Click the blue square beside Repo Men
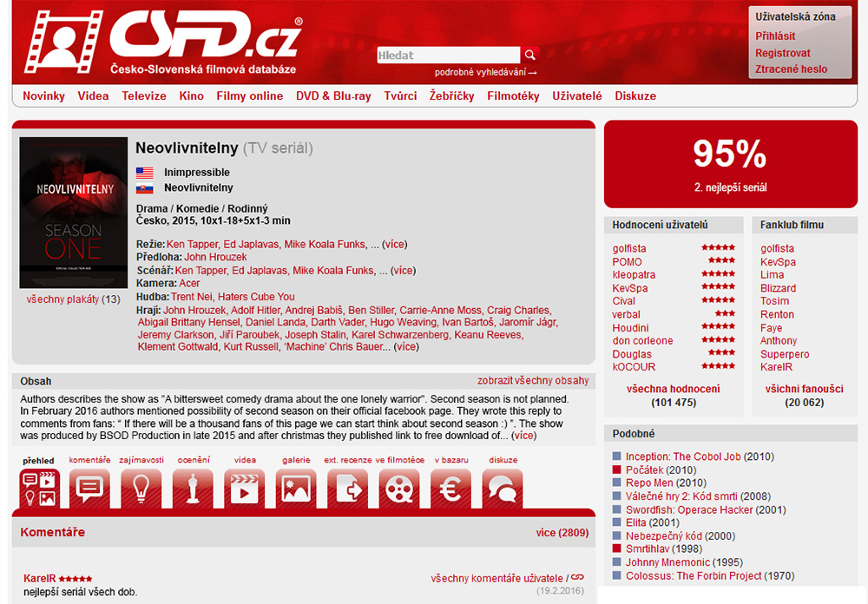The image size is (868, 604). (x=616, y=483)
